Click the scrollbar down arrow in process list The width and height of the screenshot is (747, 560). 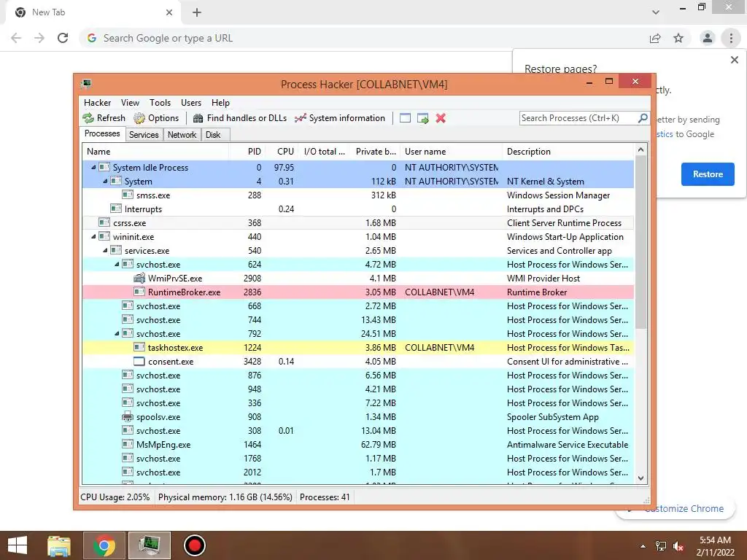pyautogui.click(x=640, y=478)
